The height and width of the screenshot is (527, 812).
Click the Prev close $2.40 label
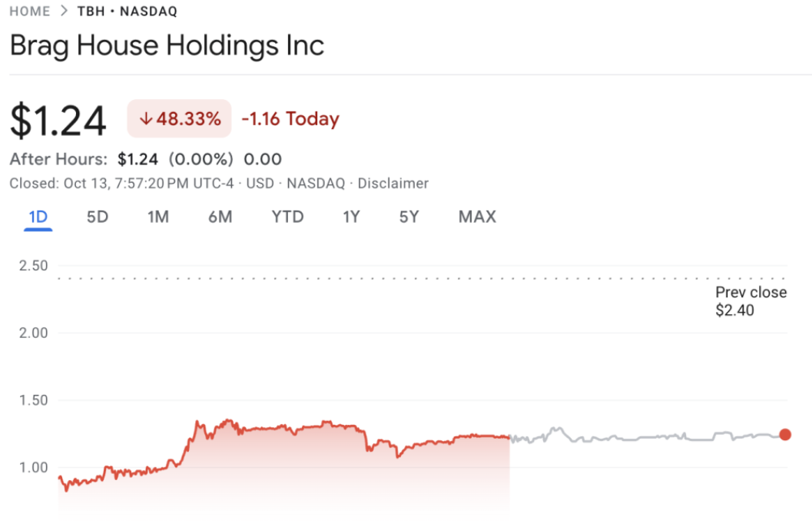point(751,301)
